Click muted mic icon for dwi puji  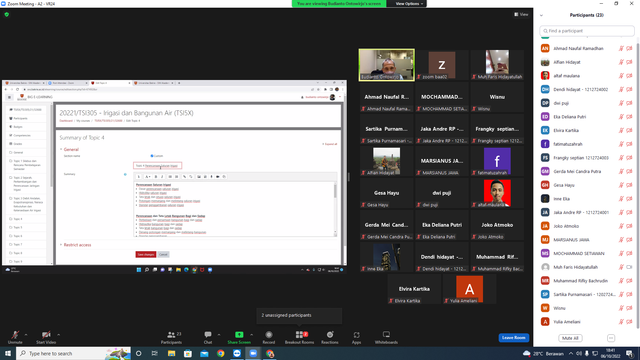point(621,103)
